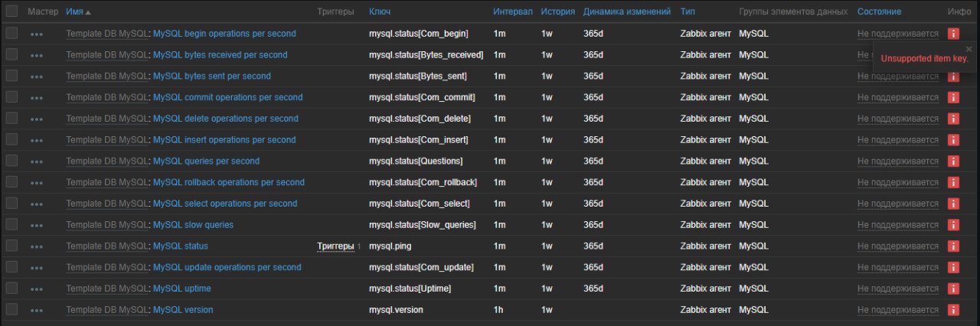This screenshot has height=326, width=980.
Task: Select key text mysql.ping
Action: point(391,246)
